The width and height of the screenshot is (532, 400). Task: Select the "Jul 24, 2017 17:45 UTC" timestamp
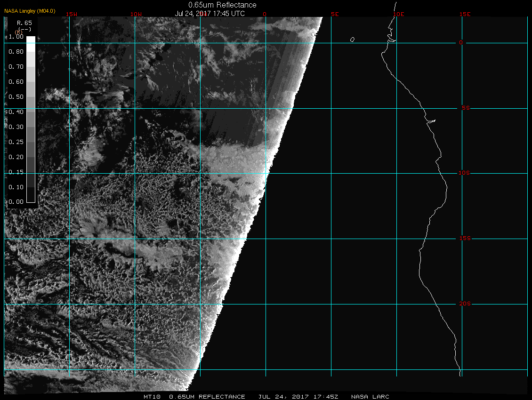(x=210, y=14)
